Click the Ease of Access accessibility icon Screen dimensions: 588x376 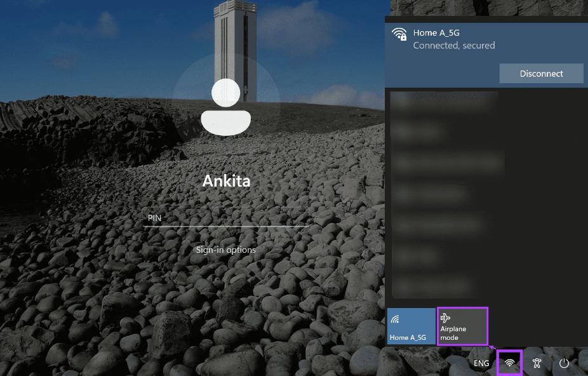click(537, 363)
